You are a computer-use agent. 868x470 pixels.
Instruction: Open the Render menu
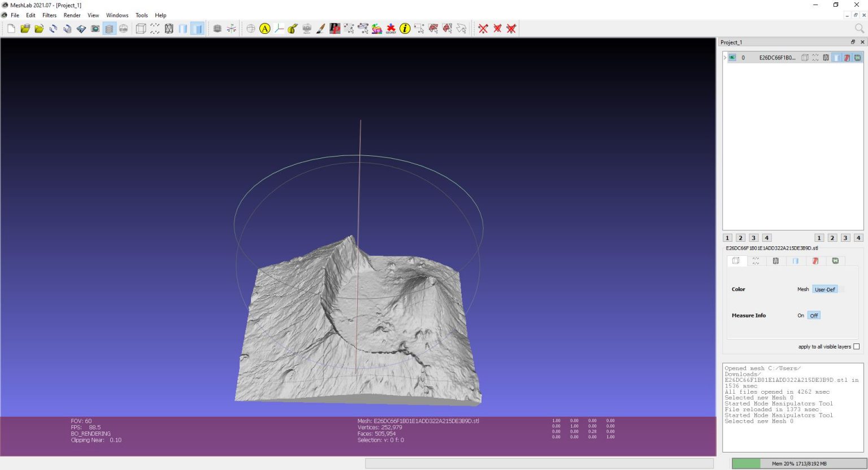click(x=72, y=15)
